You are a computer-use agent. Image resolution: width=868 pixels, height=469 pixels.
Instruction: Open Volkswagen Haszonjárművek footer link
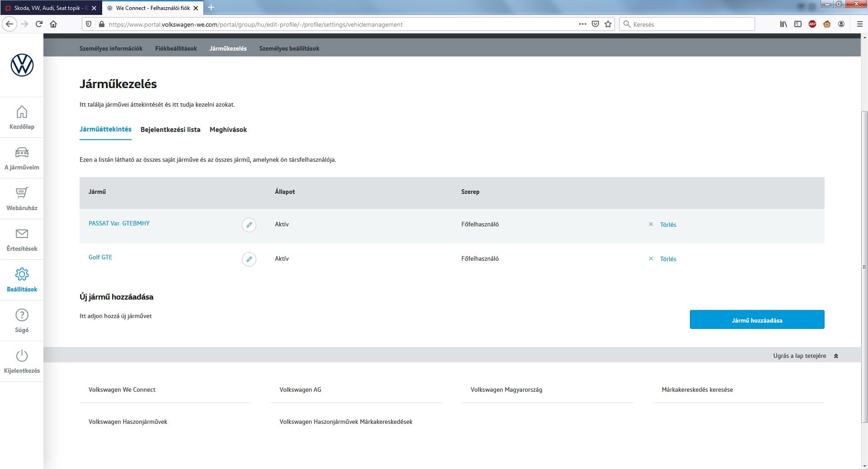coord(128,422)
